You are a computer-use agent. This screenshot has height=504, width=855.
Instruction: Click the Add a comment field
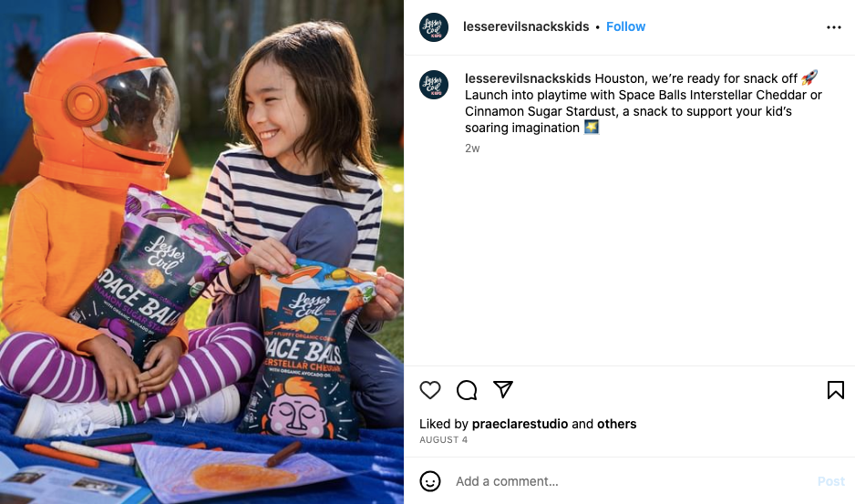point(633,481)
